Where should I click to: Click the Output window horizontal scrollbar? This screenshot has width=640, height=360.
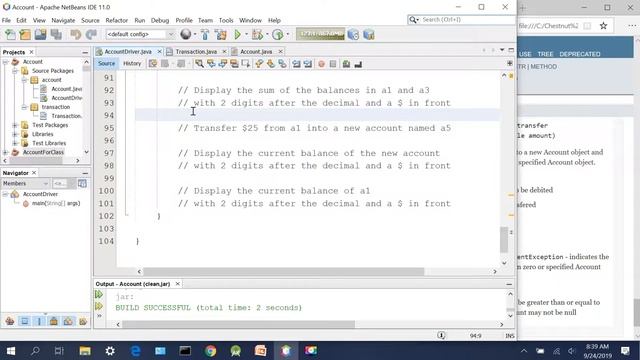coord(238,324)
